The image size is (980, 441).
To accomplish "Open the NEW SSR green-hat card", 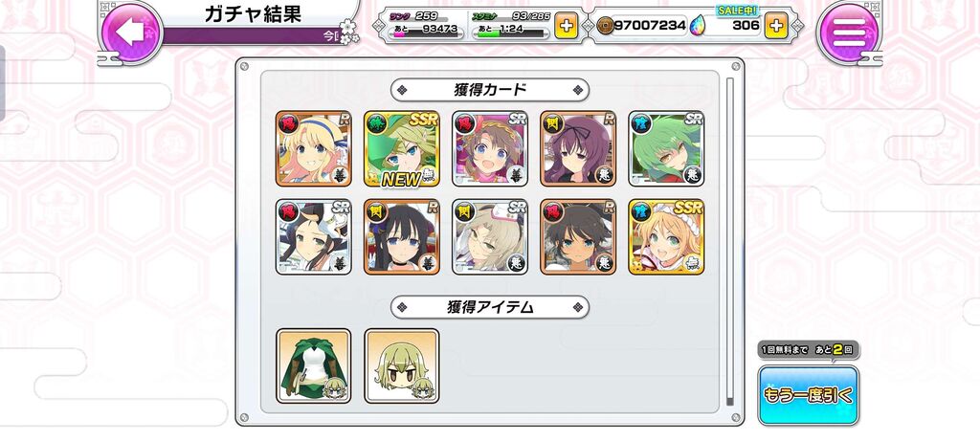I will tap(402, 149).
